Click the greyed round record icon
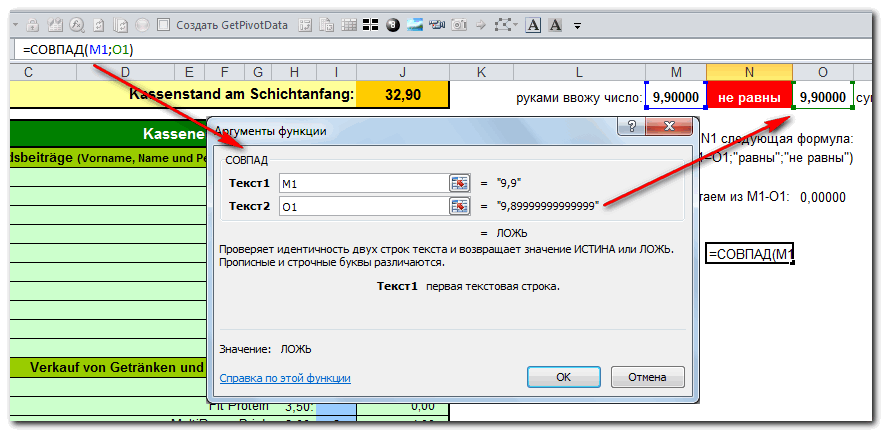 click(142, 25)
